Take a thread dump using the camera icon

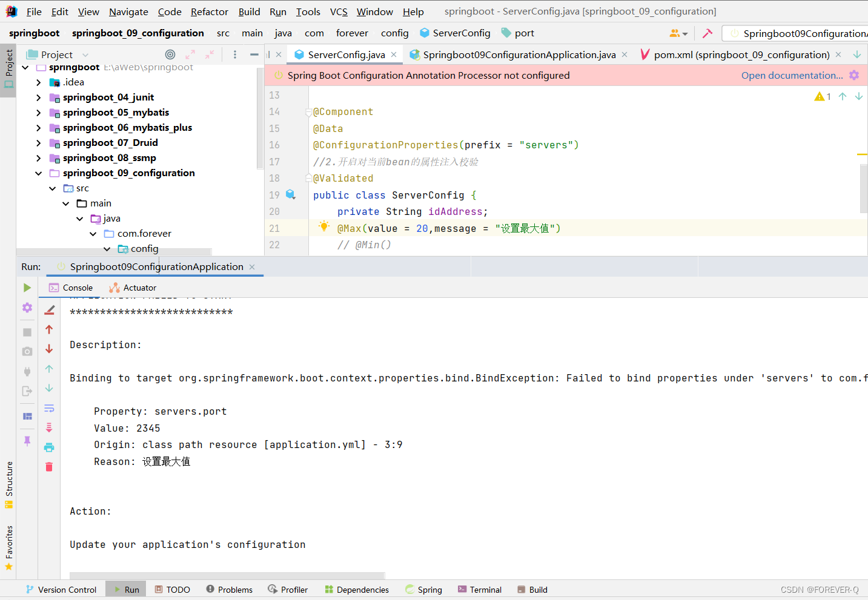pos(27,351)
